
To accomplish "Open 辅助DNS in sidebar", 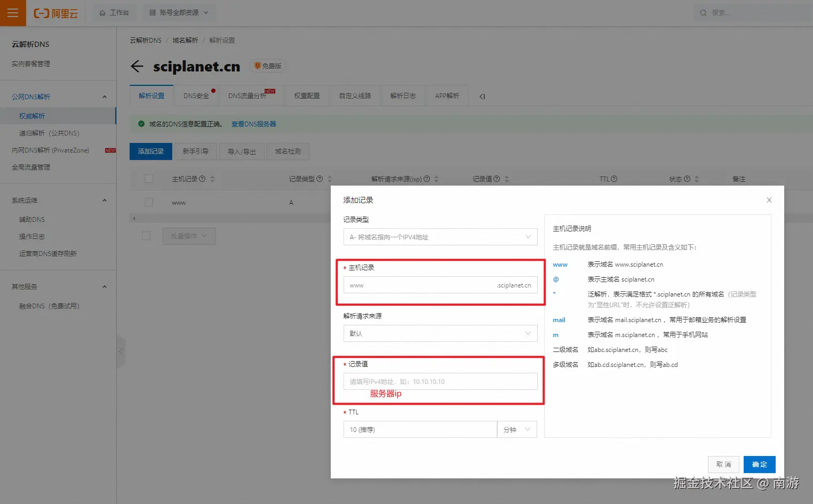I will pyautogui.click(x=32, y=219).
